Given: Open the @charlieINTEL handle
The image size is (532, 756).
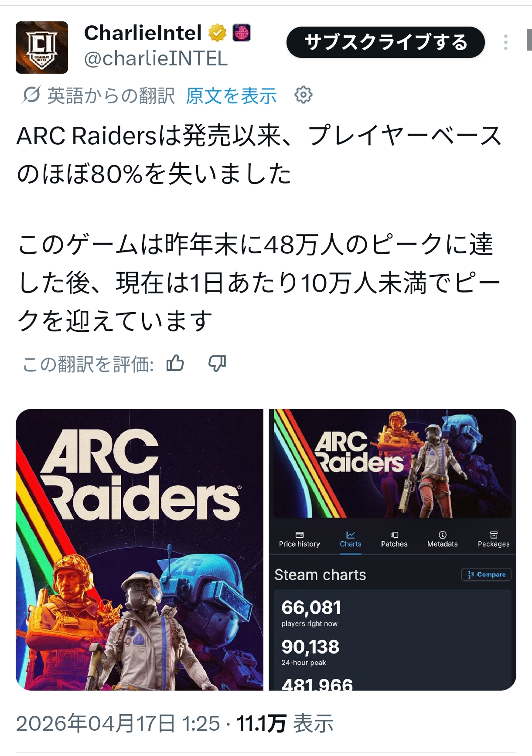Looking at the screenshot, I should point(156,59).
